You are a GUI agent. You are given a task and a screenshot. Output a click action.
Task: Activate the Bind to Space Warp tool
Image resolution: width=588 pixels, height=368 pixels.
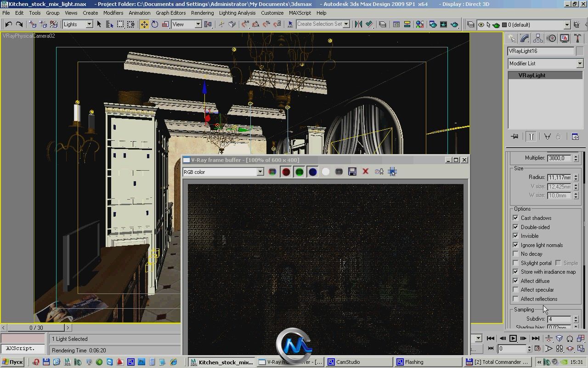(54, 24)
